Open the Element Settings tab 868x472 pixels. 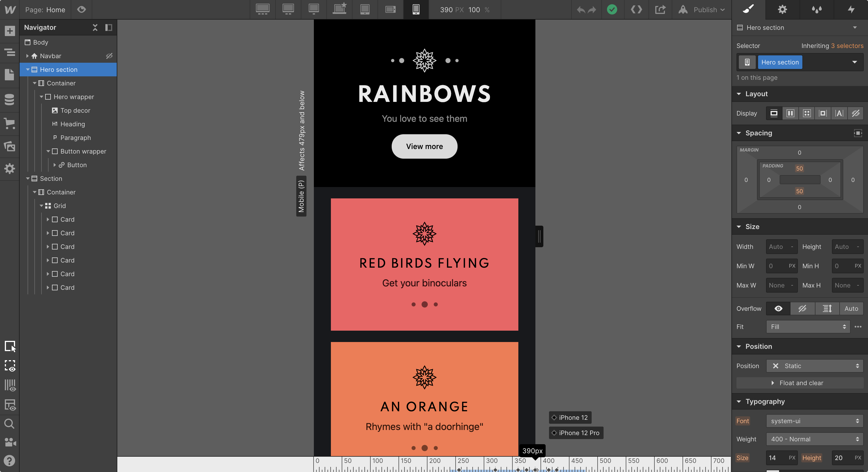click(x=782, y=10)
